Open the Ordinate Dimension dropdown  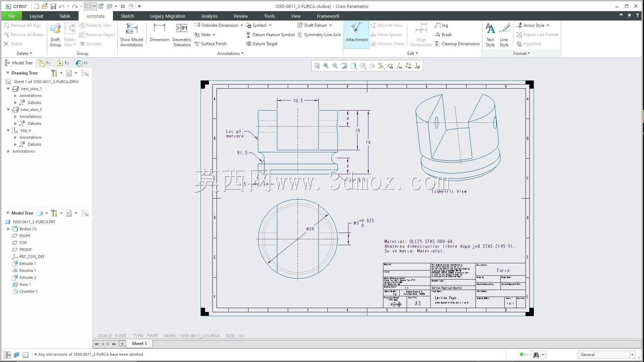coord(242,25)
